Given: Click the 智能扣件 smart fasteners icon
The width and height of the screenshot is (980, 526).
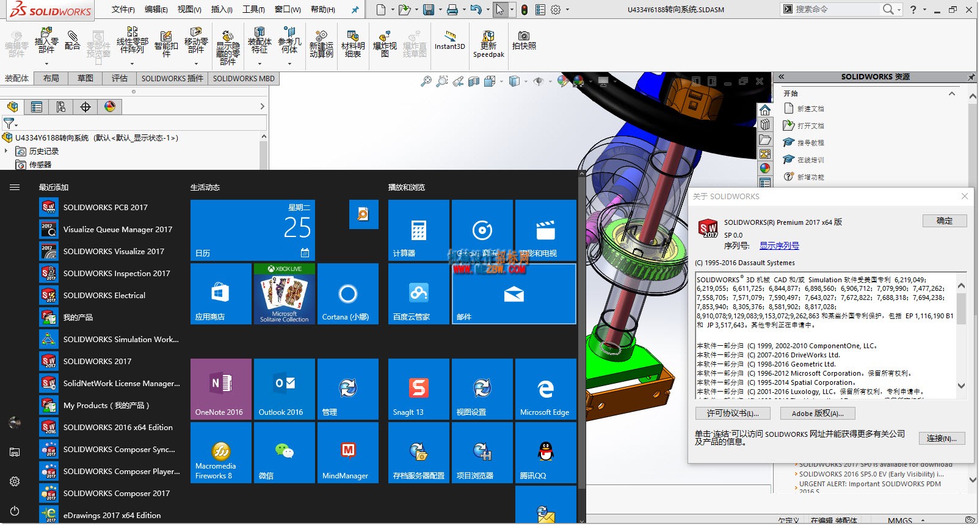Looking at the screenshot, I should [166, 43].
